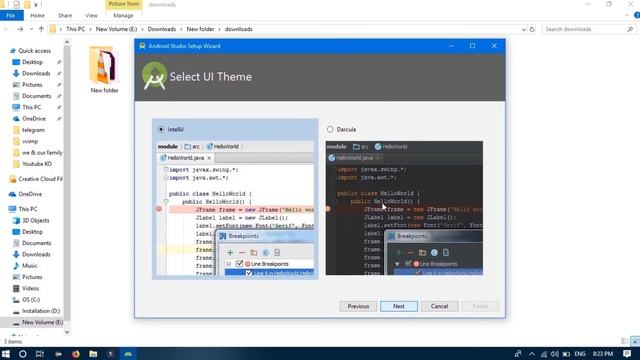The height and width of the screenshot is (360, 640).
Task: Open Desktop under Quick access
Action: (x=32, y=62)
